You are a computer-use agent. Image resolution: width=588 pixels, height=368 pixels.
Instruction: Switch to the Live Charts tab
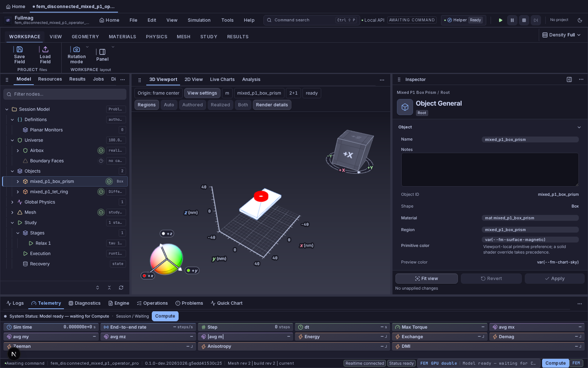(x=222, y=79)
